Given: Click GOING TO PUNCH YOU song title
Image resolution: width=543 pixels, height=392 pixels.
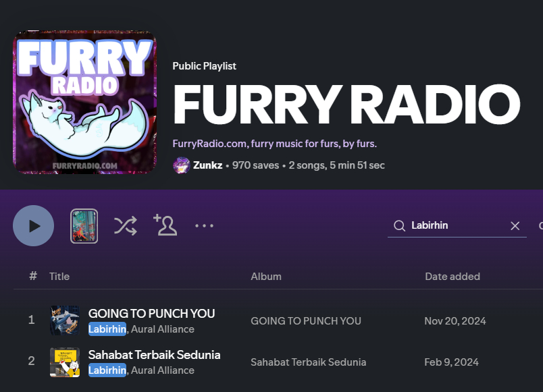Looking at the screenshot, I should coord(151,314).
